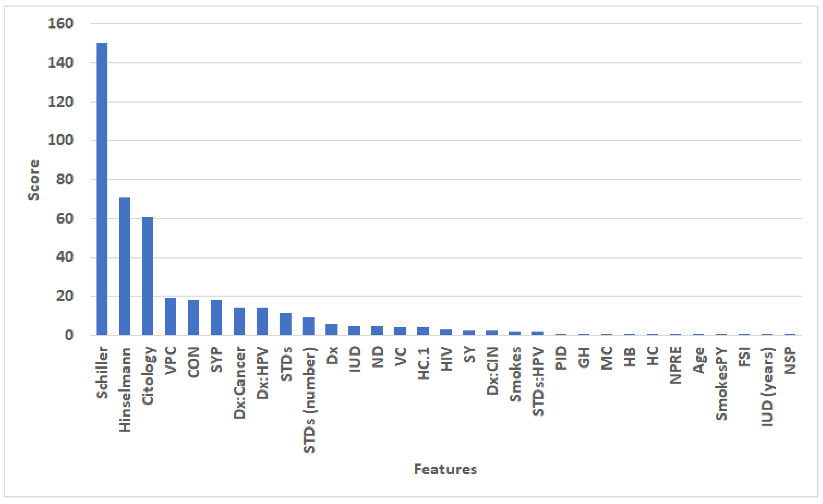Click the SmokesPY category label

(x=721, y=384)
